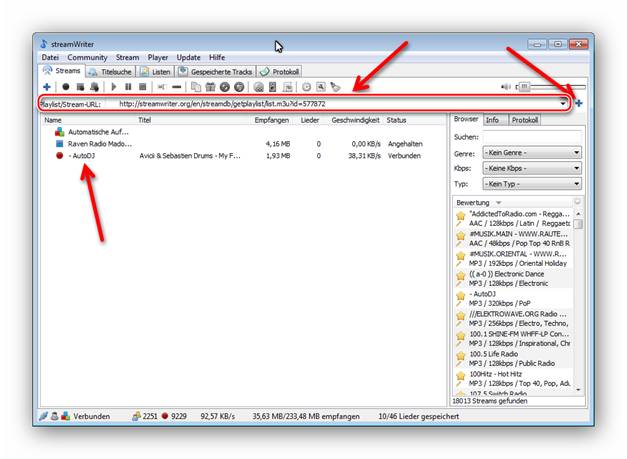The image size is (627, 459).
Task: Open the Community menu
Action: 87,58
